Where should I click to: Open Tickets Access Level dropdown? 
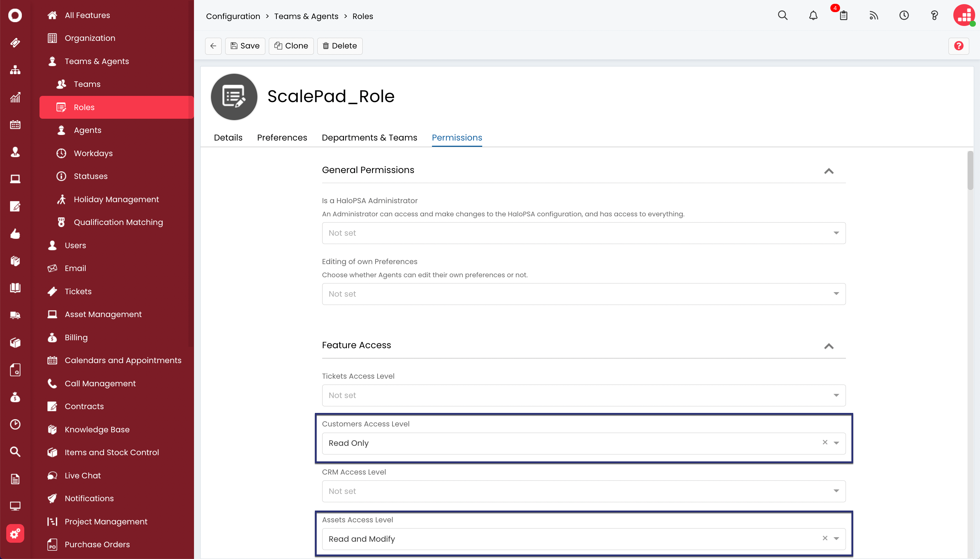point(584,395)
